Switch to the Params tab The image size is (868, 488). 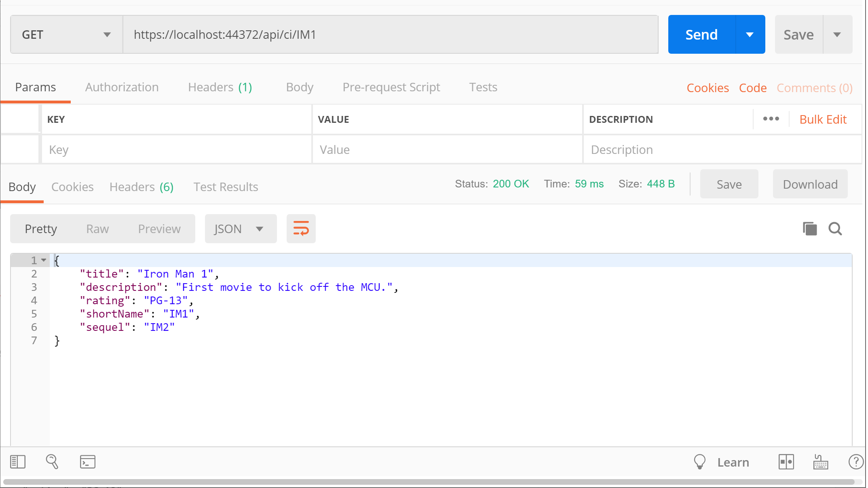point(36,87)
